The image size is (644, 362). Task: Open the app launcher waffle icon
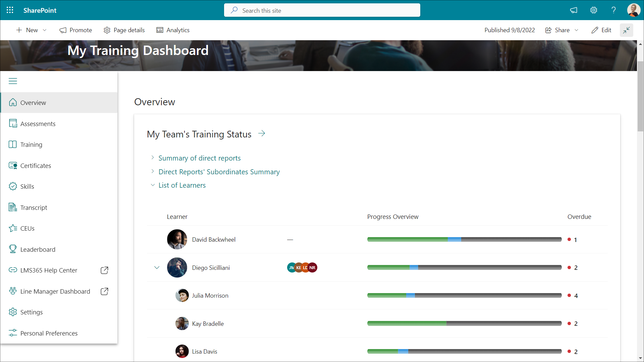point(10,10)
